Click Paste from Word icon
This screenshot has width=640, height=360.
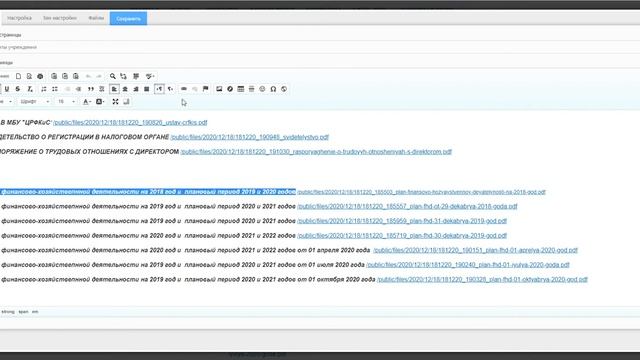click(76, 76)
